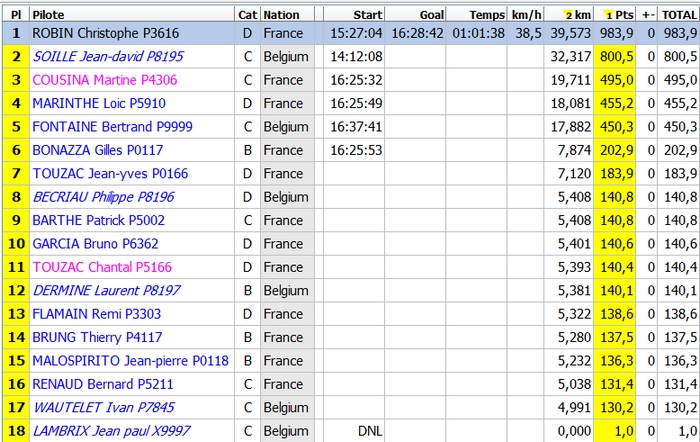Sort by the Cat column header

tap(247, 15)
